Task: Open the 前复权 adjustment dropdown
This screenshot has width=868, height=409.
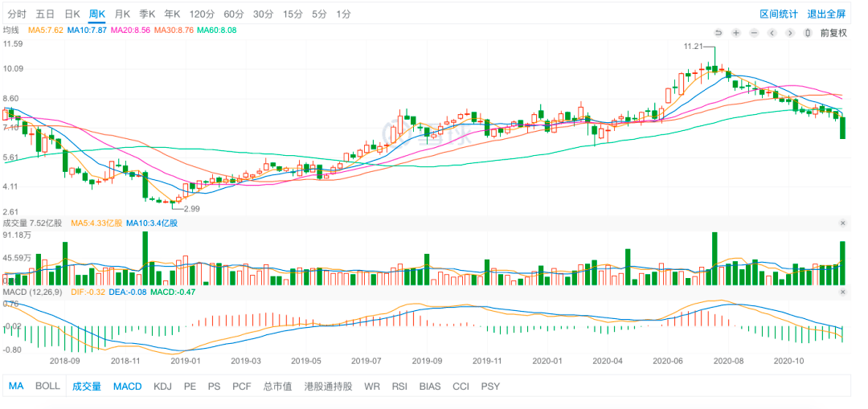Action: [x=833, y=33]
